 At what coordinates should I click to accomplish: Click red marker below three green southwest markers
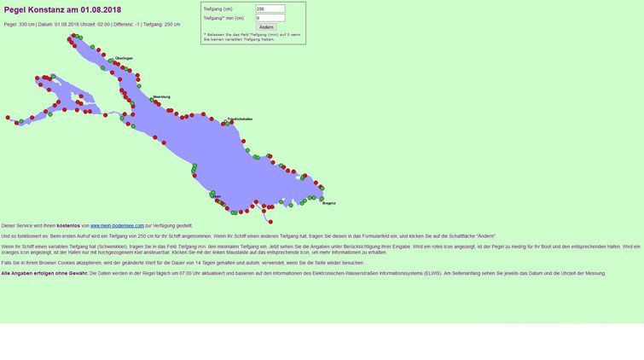coord(194,176)
